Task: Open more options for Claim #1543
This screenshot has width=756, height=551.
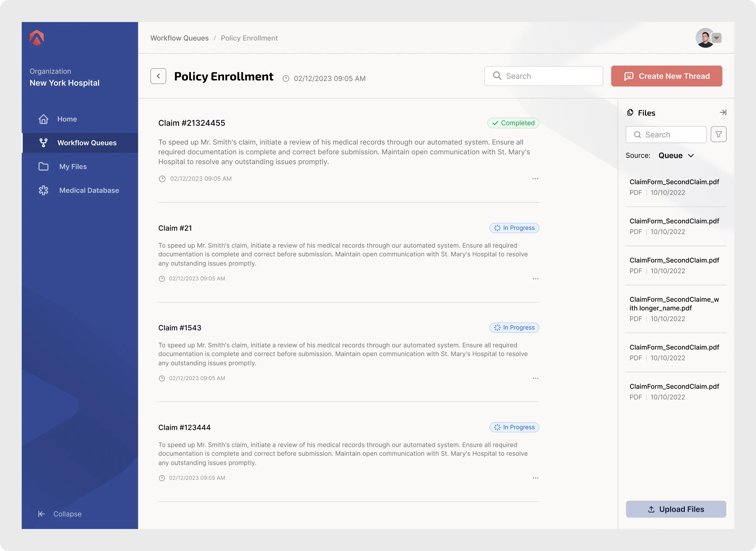Action: click(x=535, y=378)
